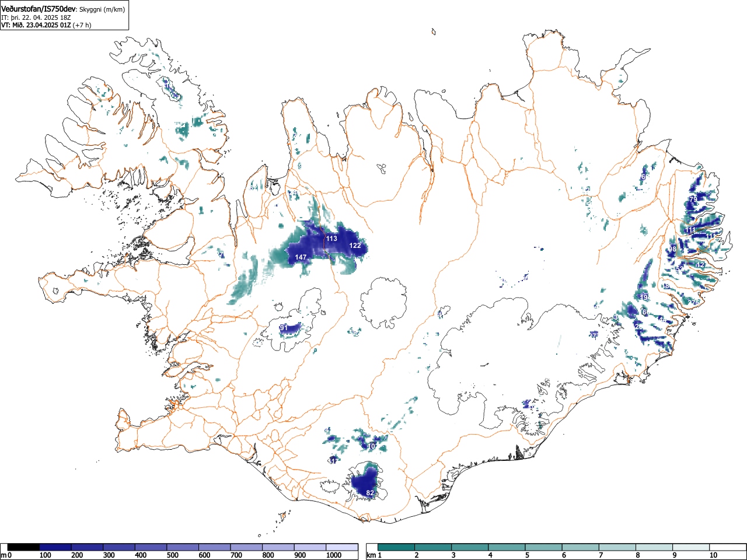Click the 200–300 m blue legend swatch
Viewport: 747px width, 560px height.
[x=88, y=547]
